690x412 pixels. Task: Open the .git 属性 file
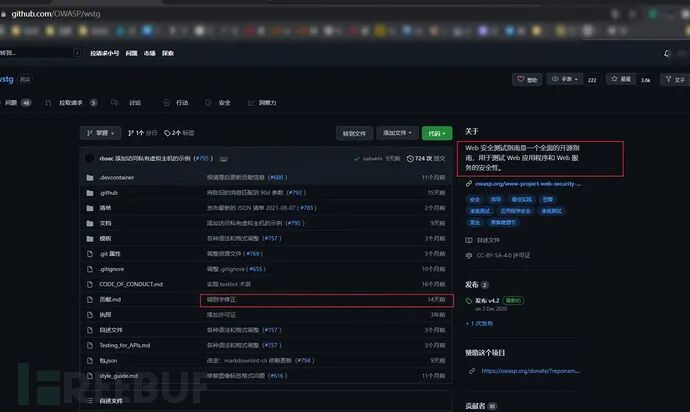tap(110, 254)
